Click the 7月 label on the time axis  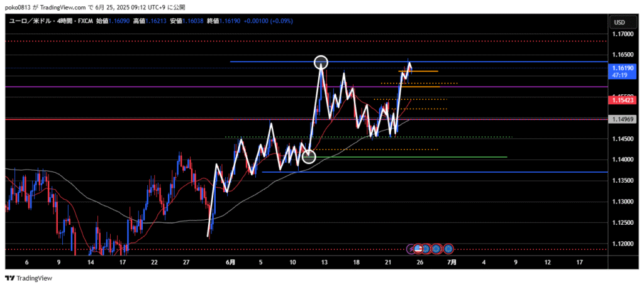click(x=452, y=261)
